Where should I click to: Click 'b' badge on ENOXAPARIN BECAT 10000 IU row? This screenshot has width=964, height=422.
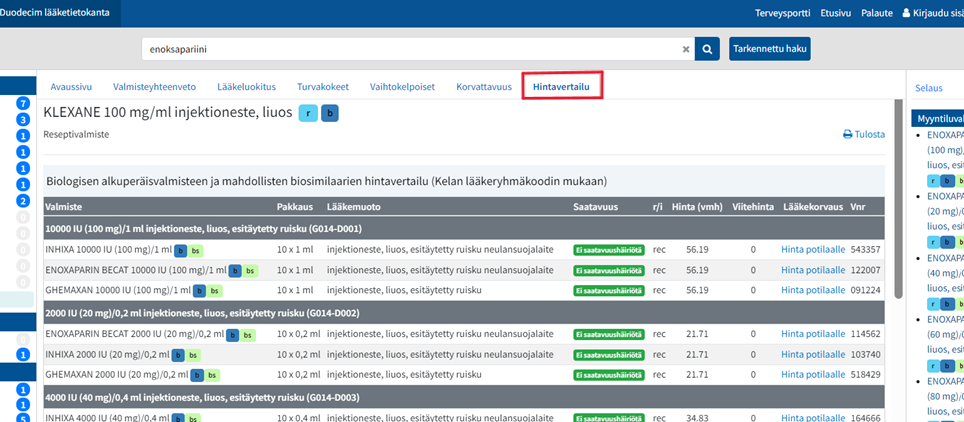(235, 271)
